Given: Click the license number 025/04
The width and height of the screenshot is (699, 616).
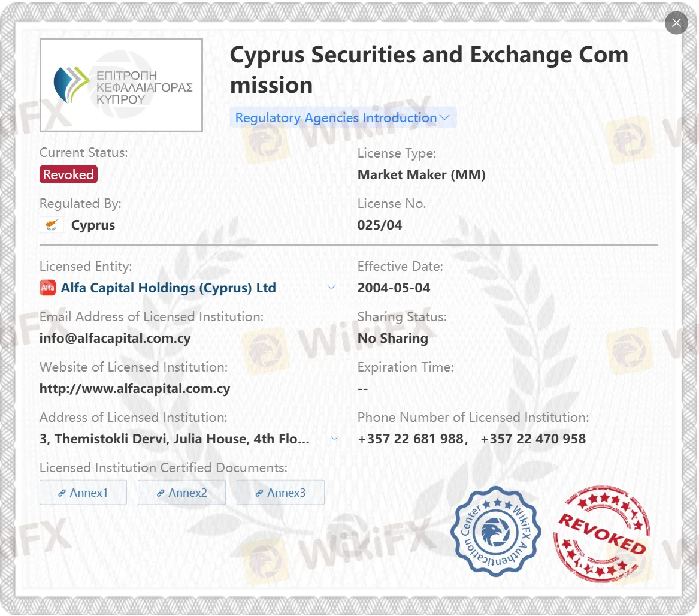Looking at the screenshot, I should [x=379, y=225].
